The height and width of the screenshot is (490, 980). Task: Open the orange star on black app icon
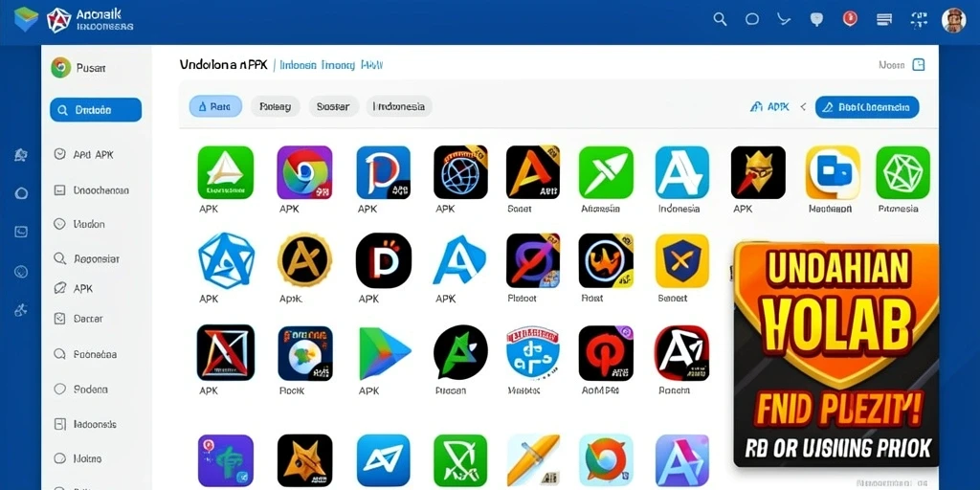coord(304,460)
